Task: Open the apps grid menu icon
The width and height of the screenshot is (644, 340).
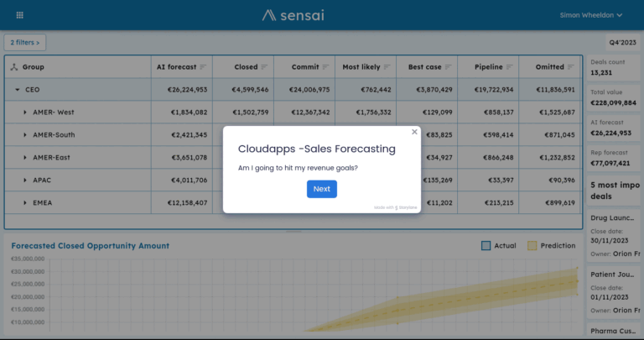Action: pyautogui.click(x=20, y=15)
